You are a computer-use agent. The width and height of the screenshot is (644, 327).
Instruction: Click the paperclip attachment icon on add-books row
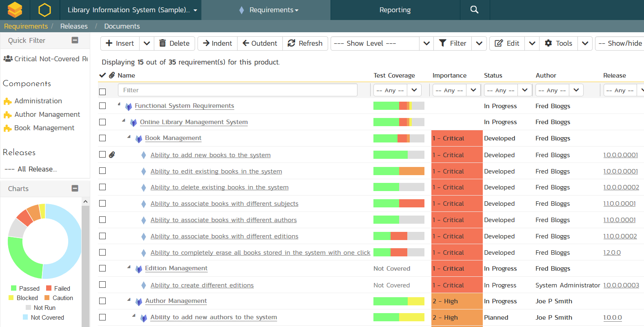click(x=112, y=155)
